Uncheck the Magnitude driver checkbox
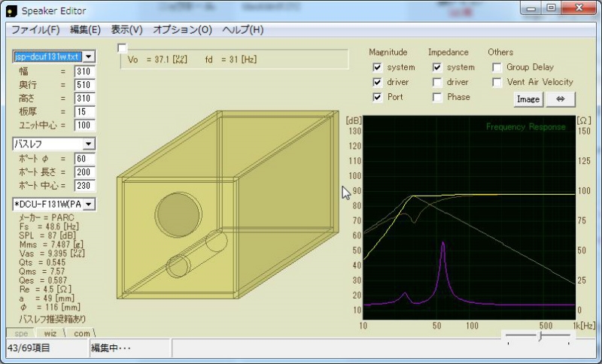This screenshot has width=602, height=364. 377,82
